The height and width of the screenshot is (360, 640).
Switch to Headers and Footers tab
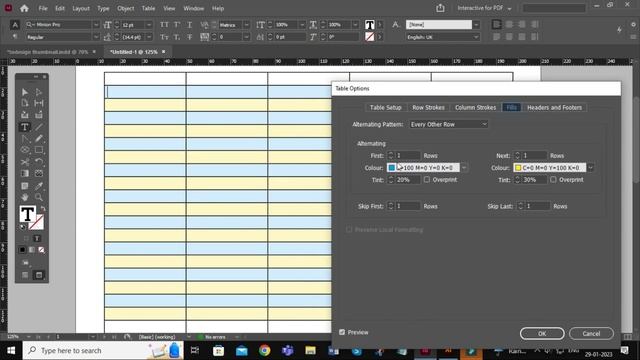pyautogui.click(x=554, y=107)
